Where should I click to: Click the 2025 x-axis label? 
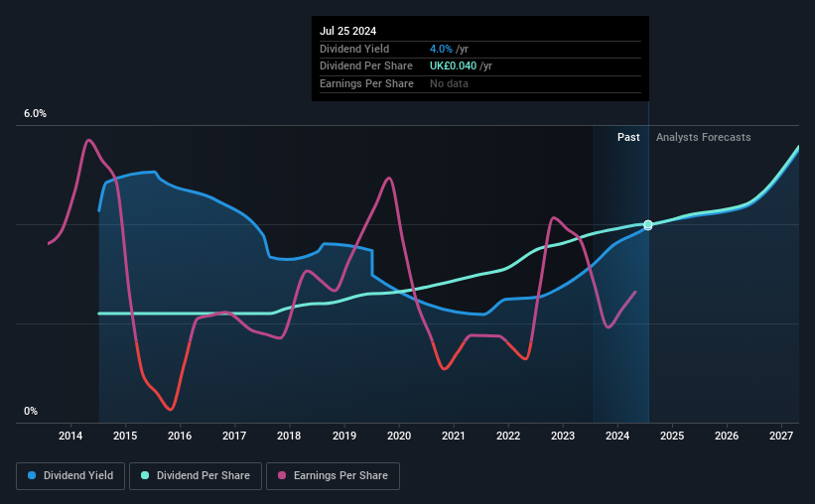point(672,436)
